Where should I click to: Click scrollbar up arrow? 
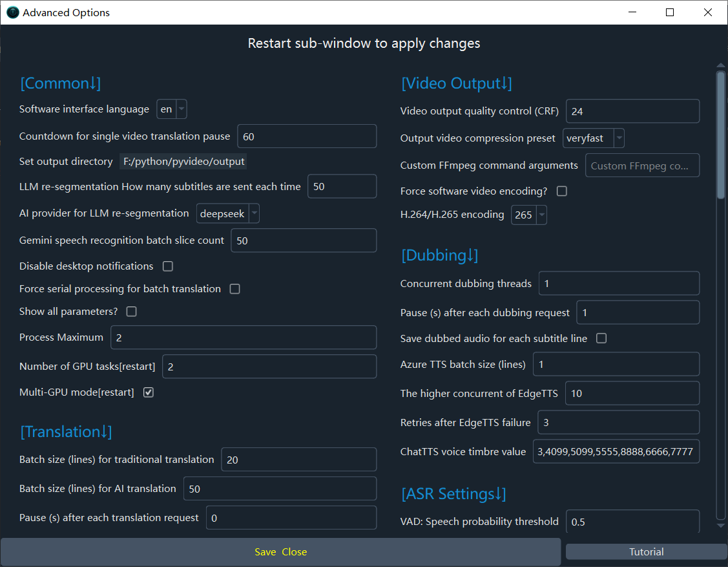pyautogui.click(x=721, y=65)
